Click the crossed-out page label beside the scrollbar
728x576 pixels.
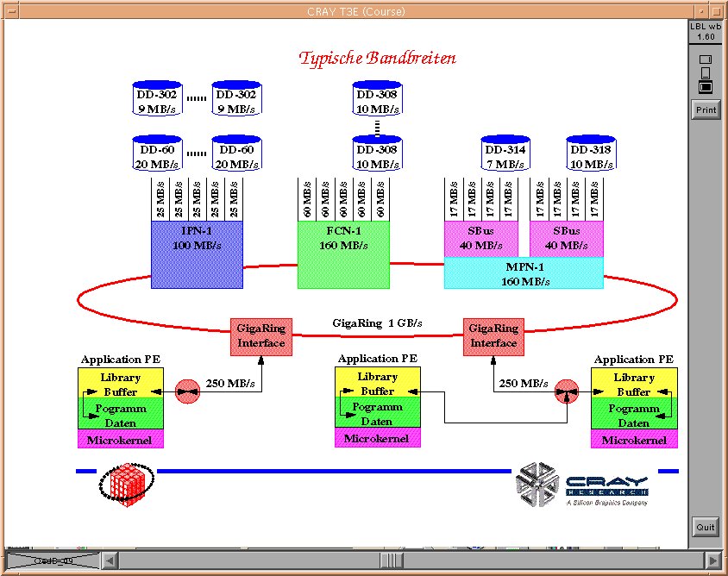pyautogui.click(x=53, y=560)
